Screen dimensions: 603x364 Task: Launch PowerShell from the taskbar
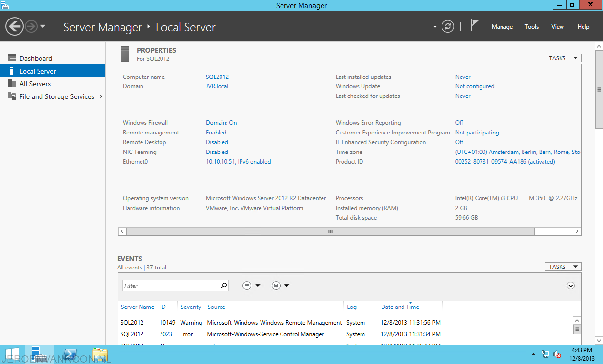coord(70,354)
